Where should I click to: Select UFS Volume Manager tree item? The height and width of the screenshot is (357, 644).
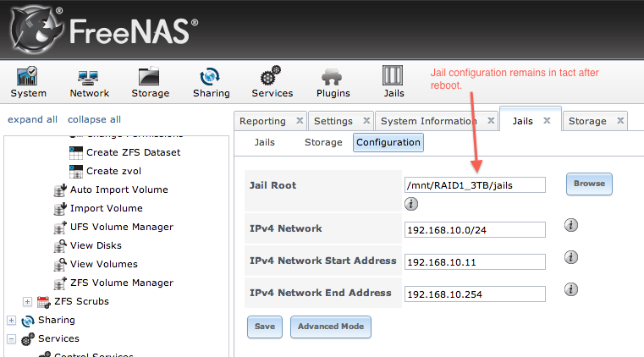click(122, 227)
